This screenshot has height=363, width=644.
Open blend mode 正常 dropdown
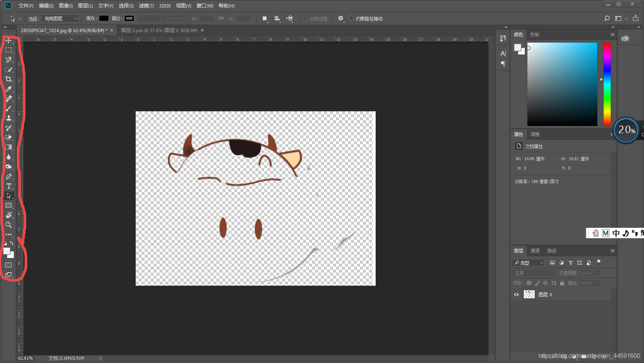534,273
